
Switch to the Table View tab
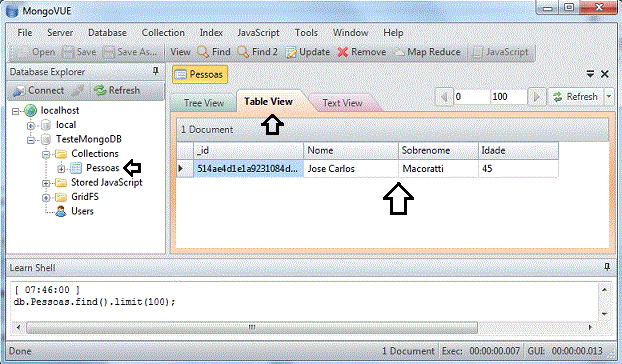(269, 102)
